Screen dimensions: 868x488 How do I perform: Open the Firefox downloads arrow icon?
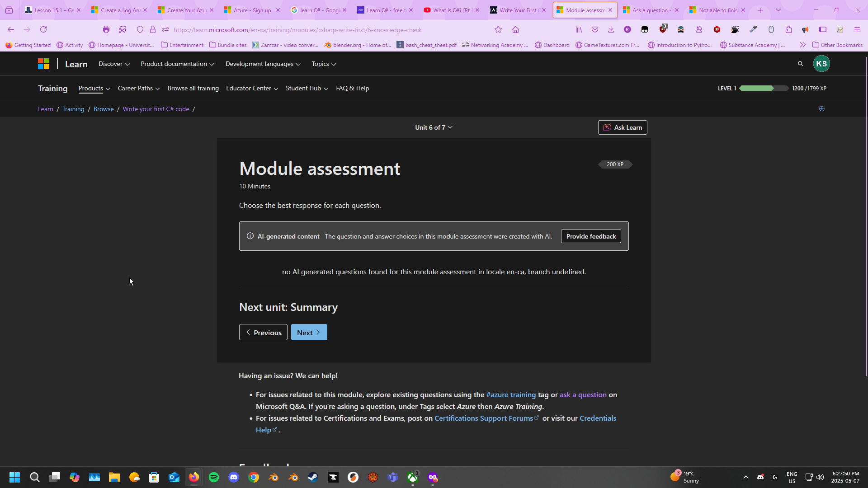coord(611,29)
